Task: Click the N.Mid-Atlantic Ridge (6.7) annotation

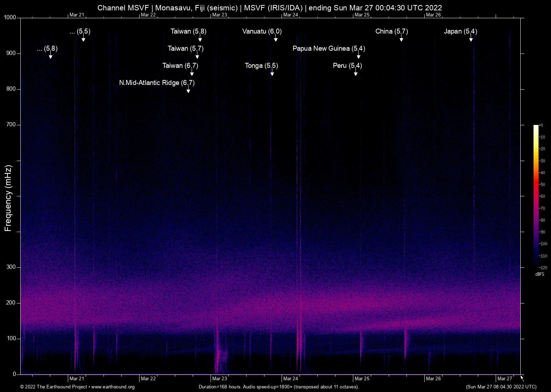Action: click(x=157, y=83)
